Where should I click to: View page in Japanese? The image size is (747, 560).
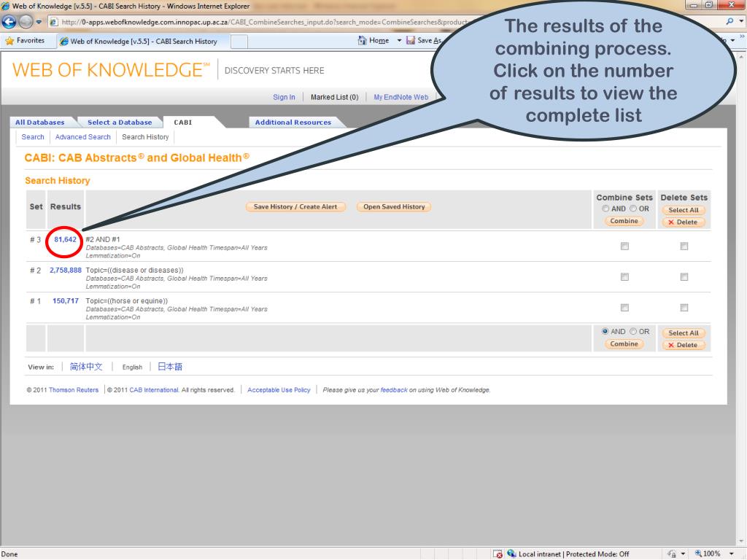[x=169, y=367]
